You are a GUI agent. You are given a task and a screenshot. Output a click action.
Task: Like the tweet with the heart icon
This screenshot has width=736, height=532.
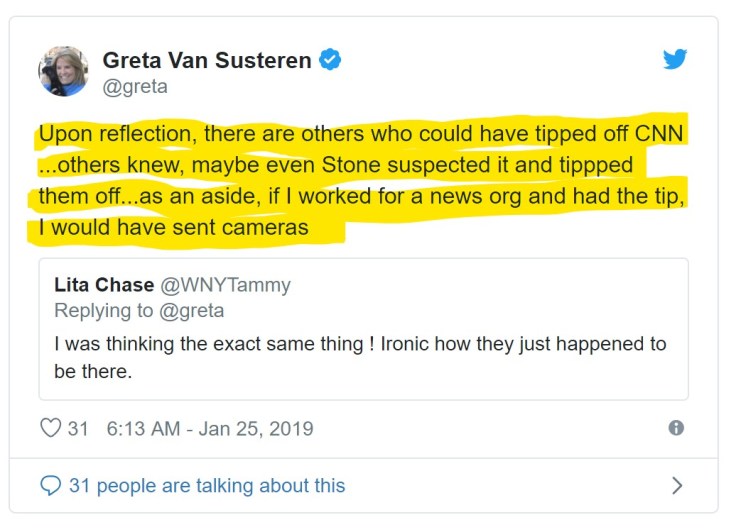coord(50,429)
